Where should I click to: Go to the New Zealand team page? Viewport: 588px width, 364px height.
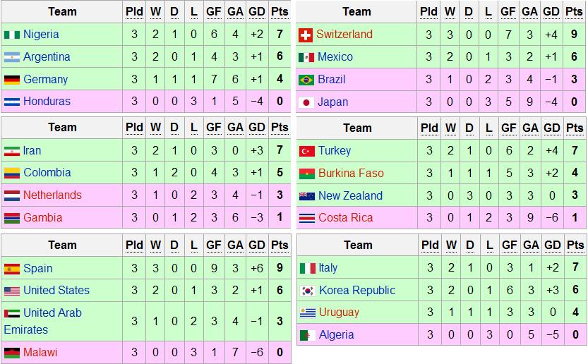[x=350, y=196]
